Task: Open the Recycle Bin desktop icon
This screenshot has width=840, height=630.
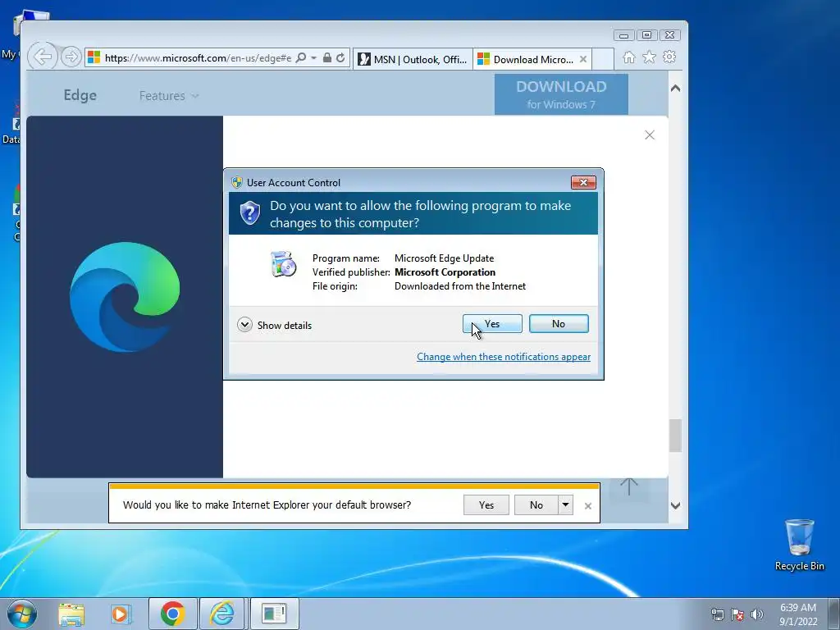Action: point(799,545)
